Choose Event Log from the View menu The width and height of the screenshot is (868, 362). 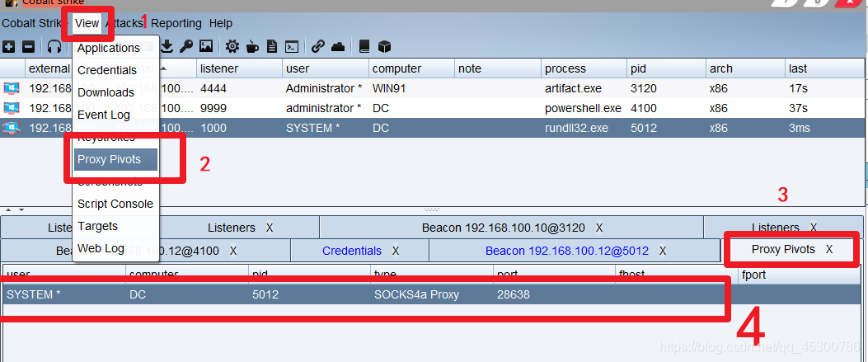pos(115,115)
